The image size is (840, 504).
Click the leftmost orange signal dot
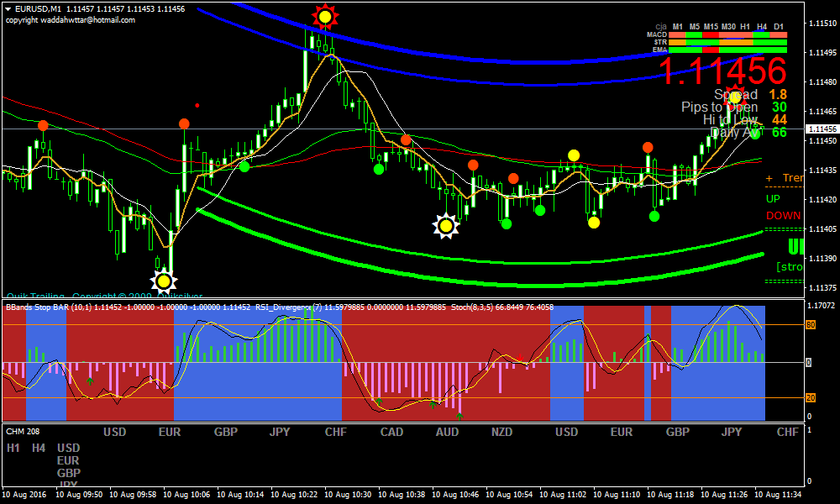coord(43,126)
